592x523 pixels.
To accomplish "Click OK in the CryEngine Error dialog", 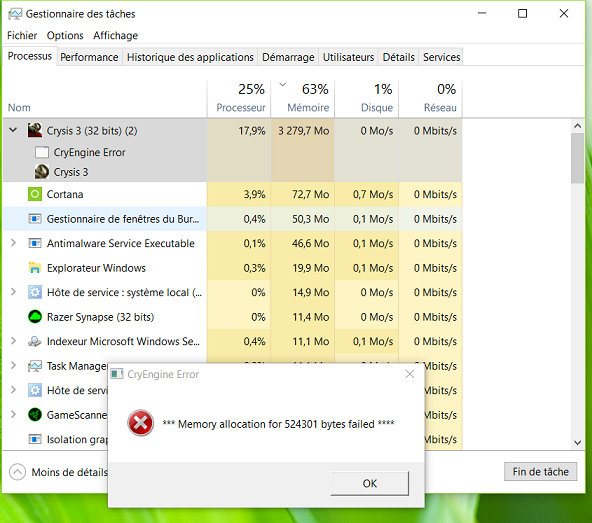I will (370, 483).
